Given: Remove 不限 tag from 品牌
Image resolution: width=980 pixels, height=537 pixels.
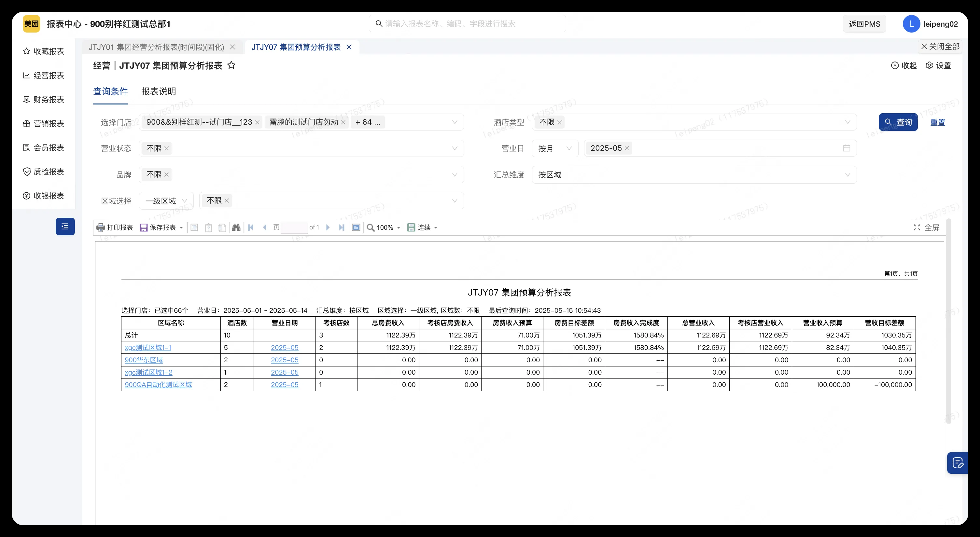Looking at the screenshot, I should click(166, 174).
